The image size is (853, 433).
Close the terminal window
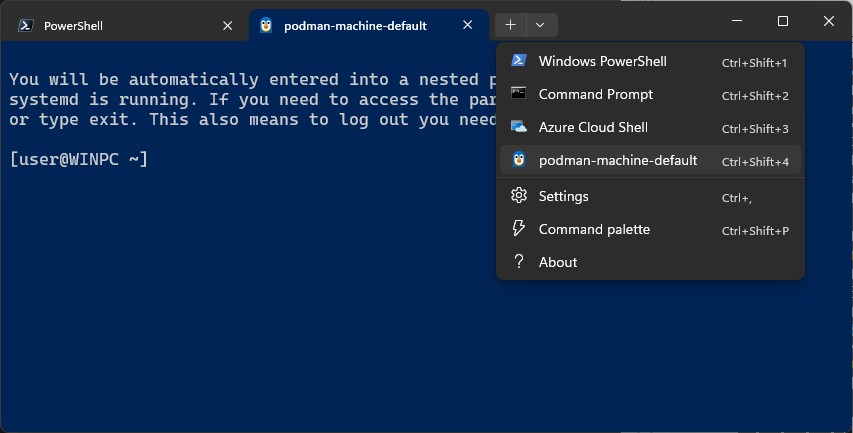click(x=829, y=21)
